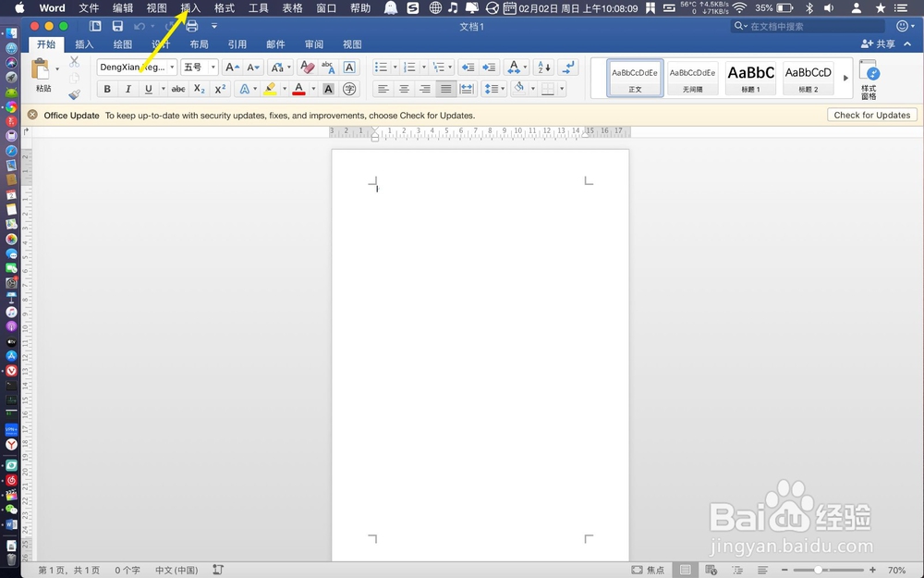Apply red font color
This screenshot has width=924, height=578.
pyautogui.click(x=299, y=89)
